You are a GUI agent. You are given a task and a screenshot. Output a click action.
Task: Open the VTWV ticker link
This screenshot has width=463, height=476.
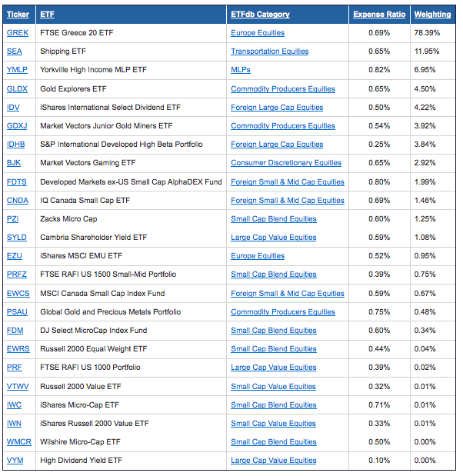click(18, 387)
